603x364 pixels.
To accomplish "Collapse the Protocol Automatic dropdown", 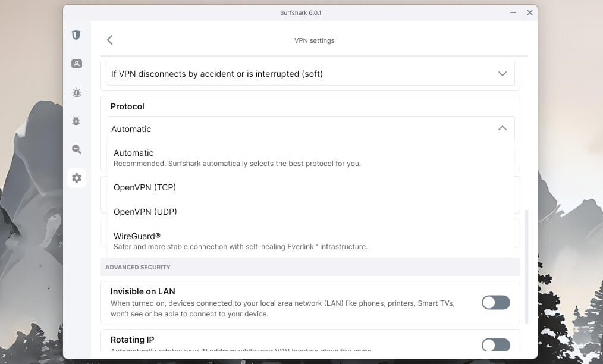I will [x=310, y=128].
